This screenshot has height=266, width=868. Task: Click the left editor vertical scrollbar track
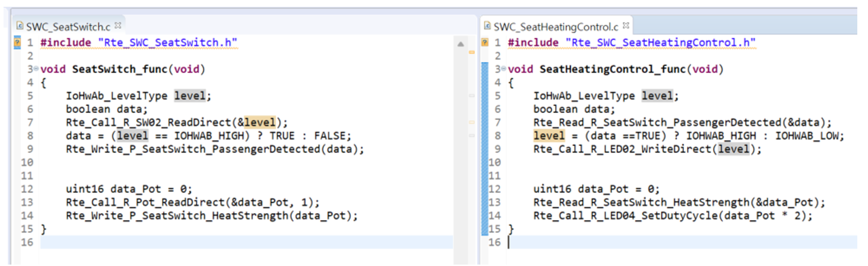pyautogui.click(x=461, y=161)
